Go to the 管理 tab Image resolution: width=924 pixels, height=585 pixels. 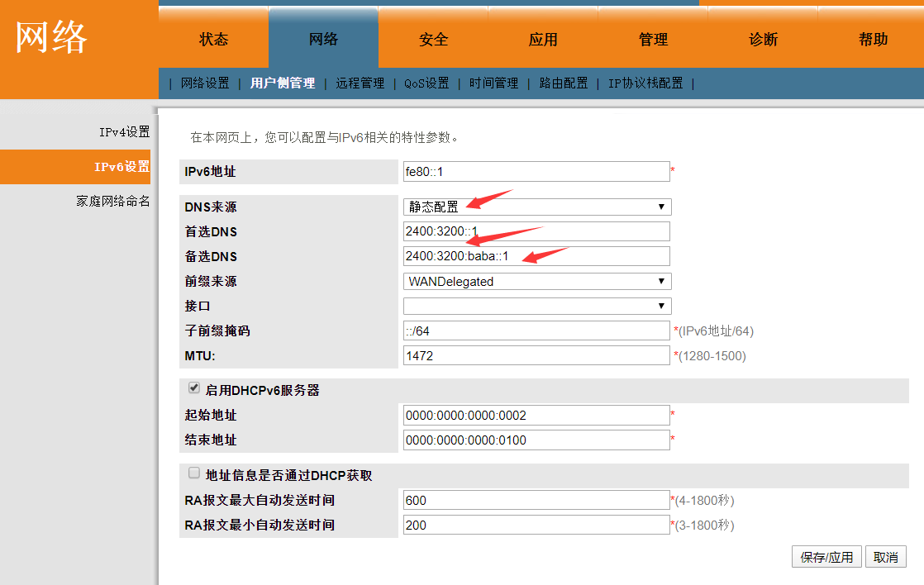(x=653, y=40)
